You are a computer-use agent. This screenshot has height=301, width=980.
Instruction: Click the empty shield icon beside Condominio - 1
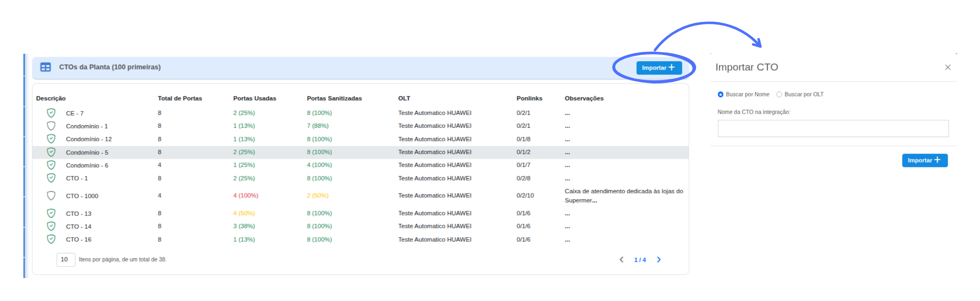point(51,126)
